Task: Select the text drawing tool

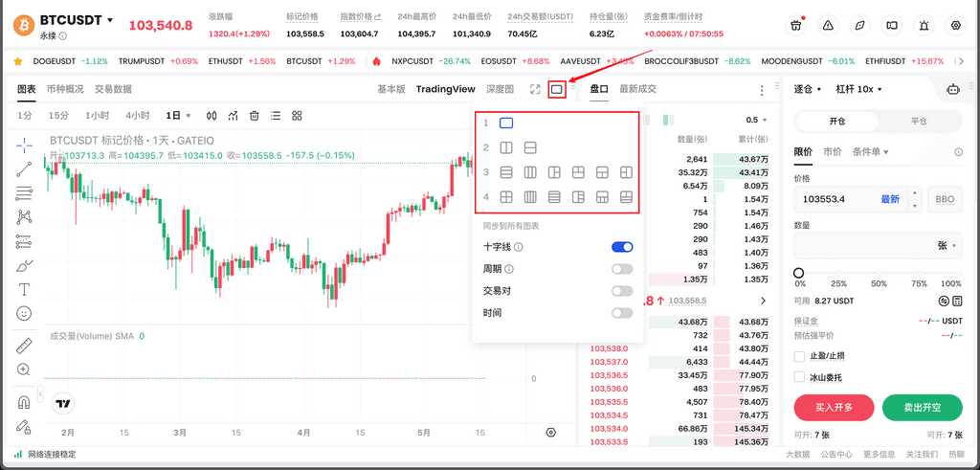Action: [x=24, y=289]
